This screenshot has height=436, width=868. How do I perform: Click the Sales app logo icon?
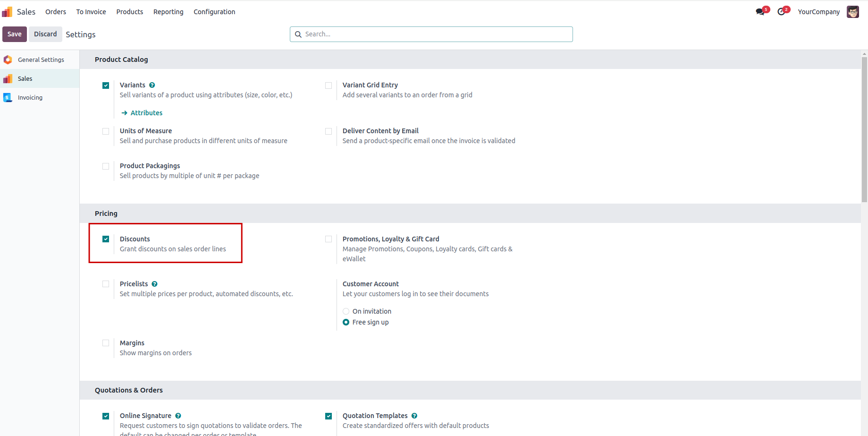tap(7, 12)
